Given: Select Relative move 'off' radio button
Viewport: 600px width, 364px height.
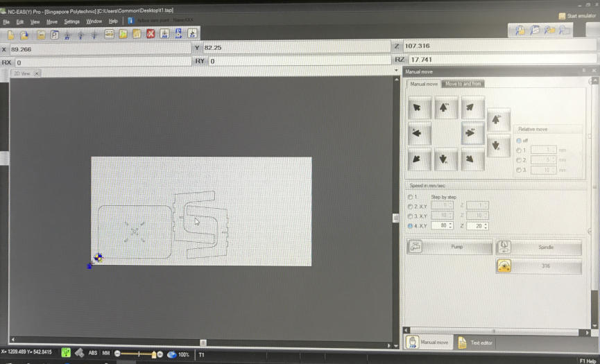Looking at the screenshot, I should tap(519, 141).
